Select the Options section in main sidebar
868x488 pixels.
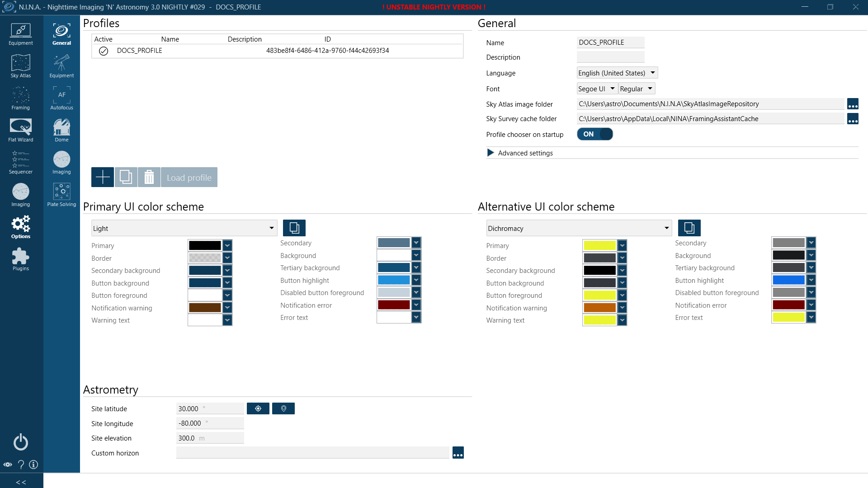click(x=21, y=227)
